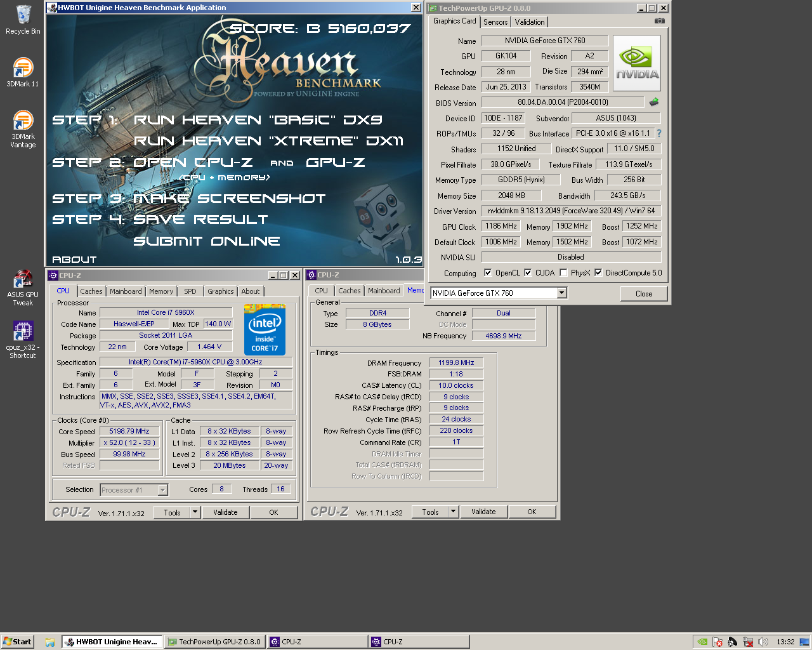Click the Bus Interface question mark icon
Image resolution: width=812 pixels, height=650 pixels.
(659, 133)
